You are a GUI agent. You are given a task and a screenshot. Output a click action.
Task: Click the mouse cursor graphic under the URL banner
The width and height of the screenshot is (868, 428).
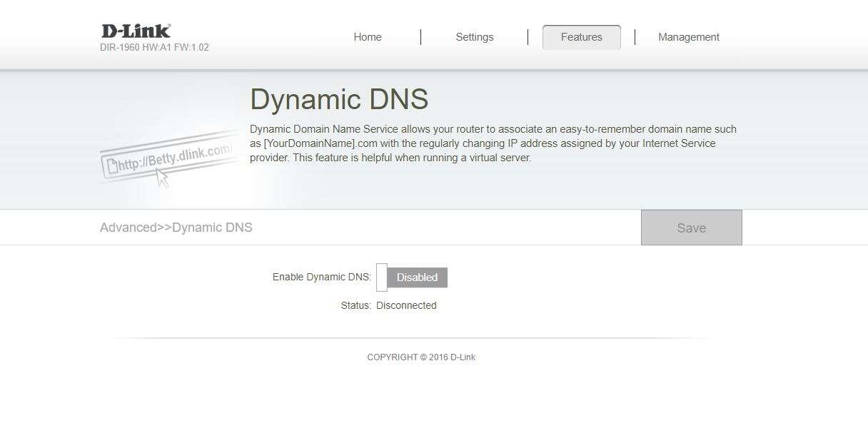click(163, 178)
